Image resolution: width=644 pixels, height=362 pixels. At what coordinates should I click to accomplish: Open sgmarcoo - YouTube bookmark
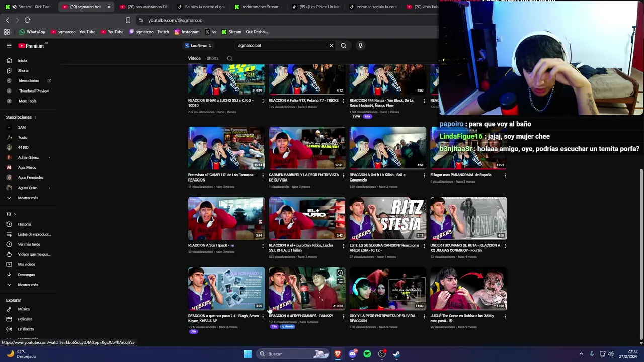point(72,32)
